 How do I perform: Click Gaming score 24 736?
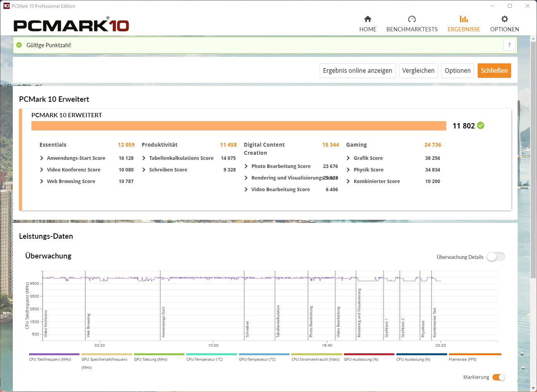click(x=433, y=145)
